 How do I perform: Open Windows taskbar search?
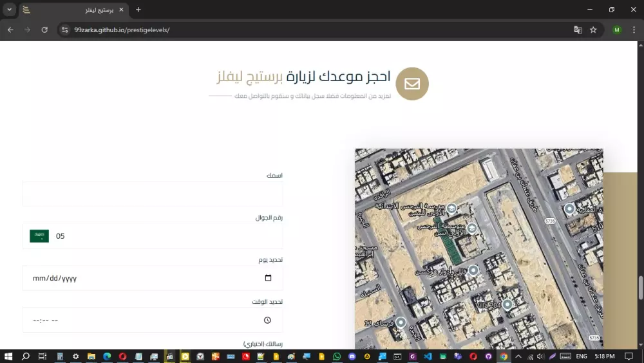click(26, 357)
